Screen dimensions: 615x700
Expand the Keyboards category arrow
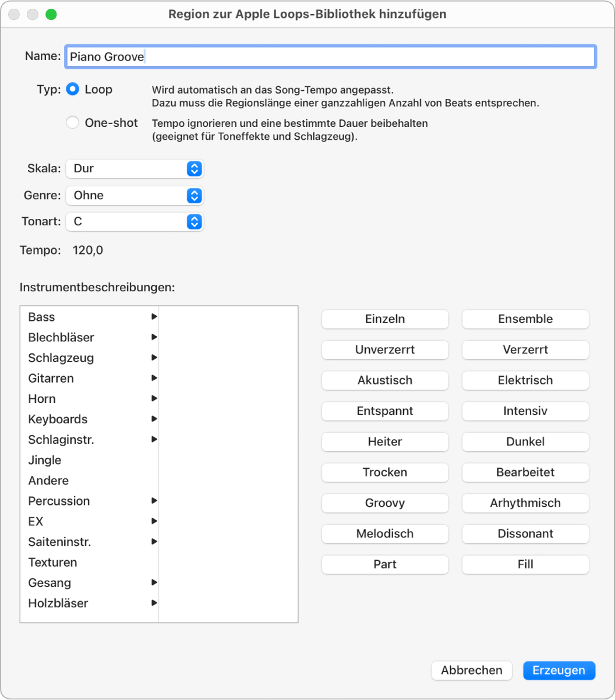pyautogui.click(x=154, y=419)
